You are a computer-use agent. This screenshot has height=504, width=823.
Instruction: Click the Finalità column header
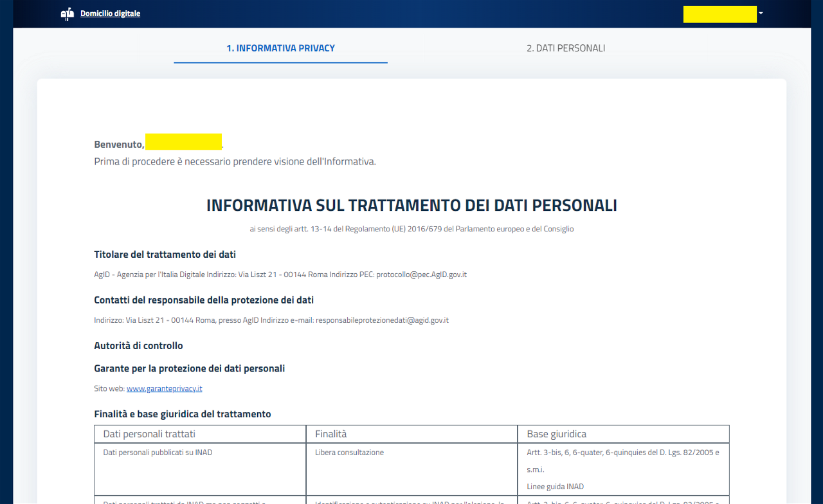330,435
